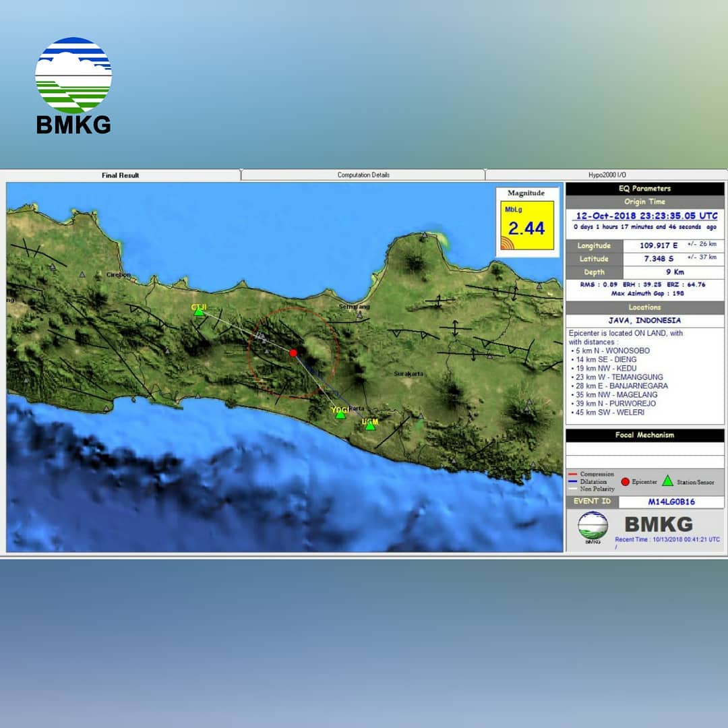Click the longitude value 109.917 E
728x728 pixels.
click(x=659, y=245)
